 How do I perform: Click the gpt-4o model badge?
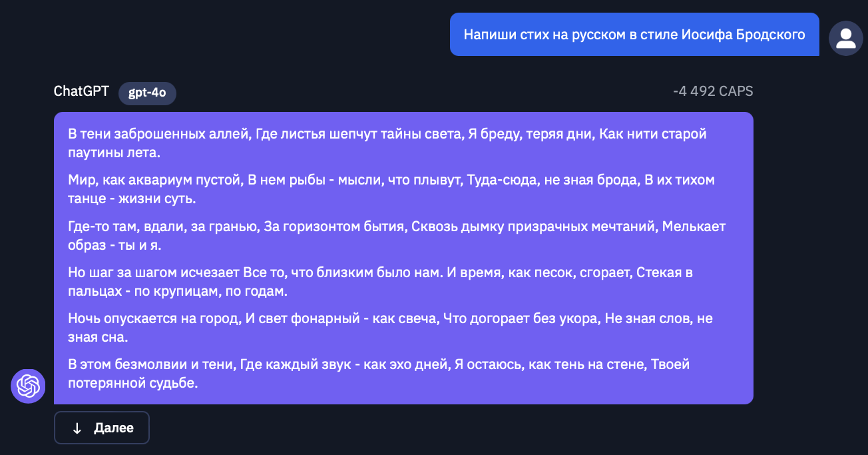(x=147, y=94)
